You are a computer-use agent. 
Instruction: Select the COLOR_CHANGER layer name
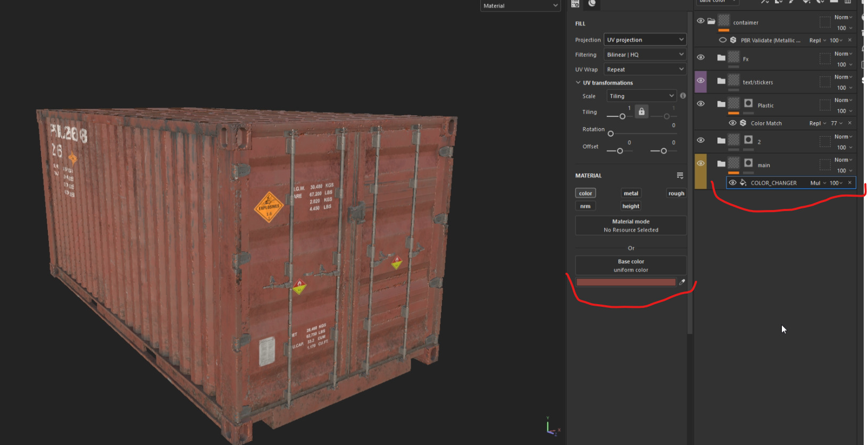click(x=773, y=183)
